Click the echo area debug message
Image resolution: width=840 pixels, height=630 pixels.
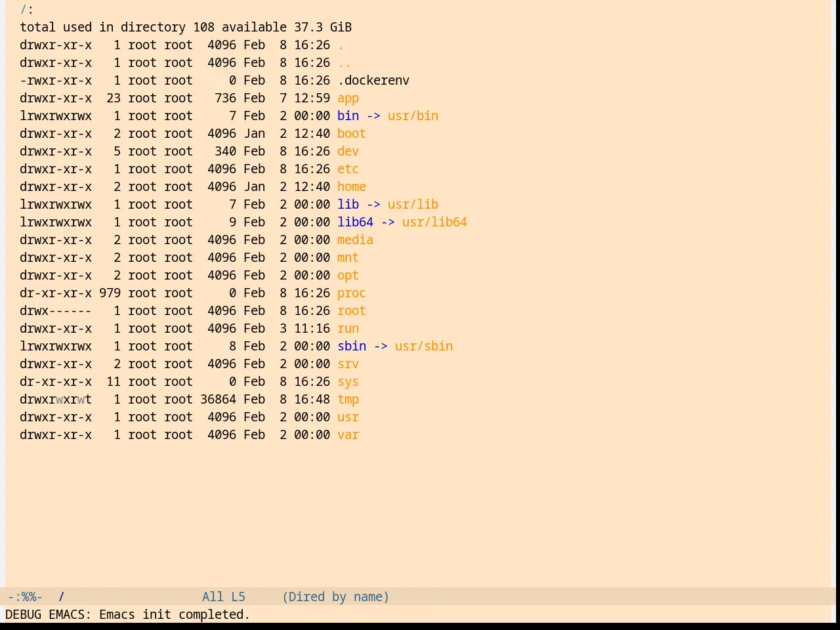128,615
